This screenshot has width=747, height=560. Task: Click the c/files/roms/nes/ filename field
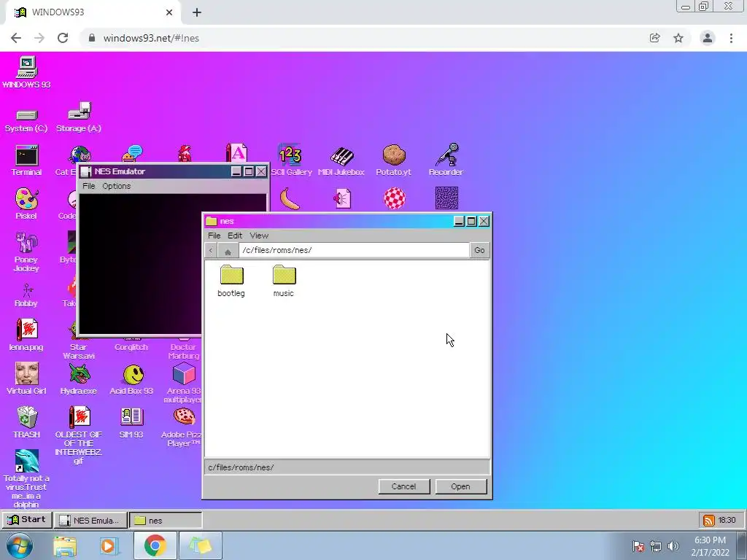(x=347, y=467)
